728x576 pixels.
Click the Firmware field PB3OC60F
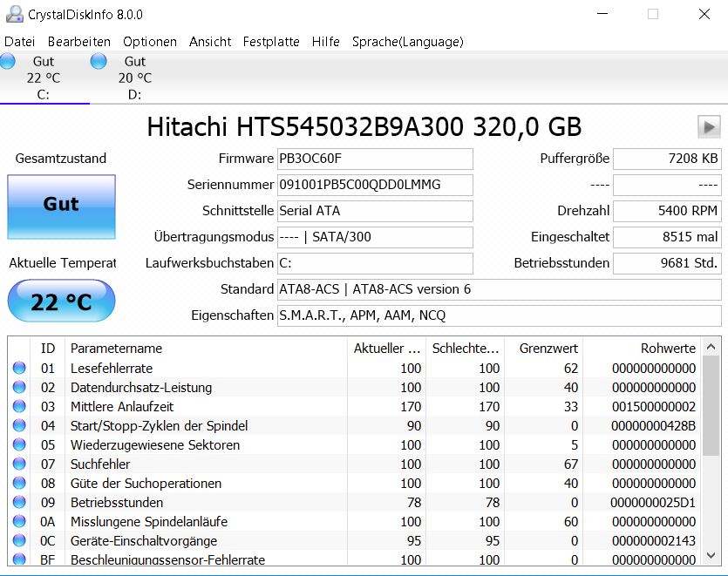pyautogui.click(x=375, y=159)
